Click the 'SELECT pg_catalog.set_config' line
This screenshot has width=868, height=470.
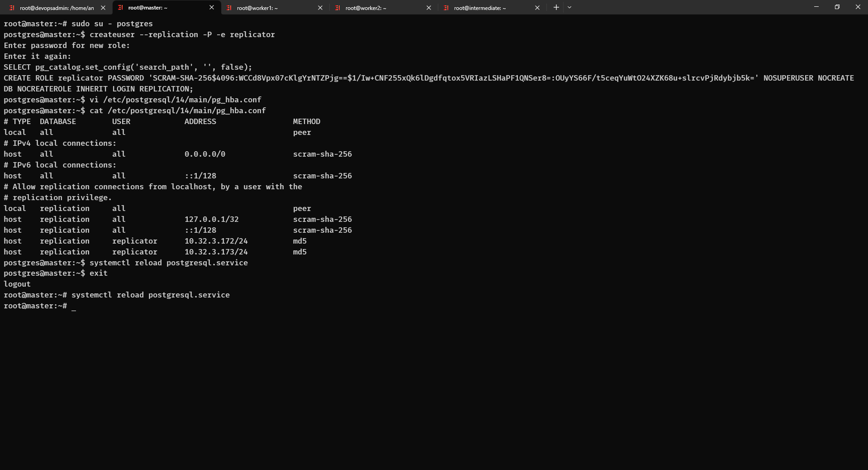[x=128, y=67]
